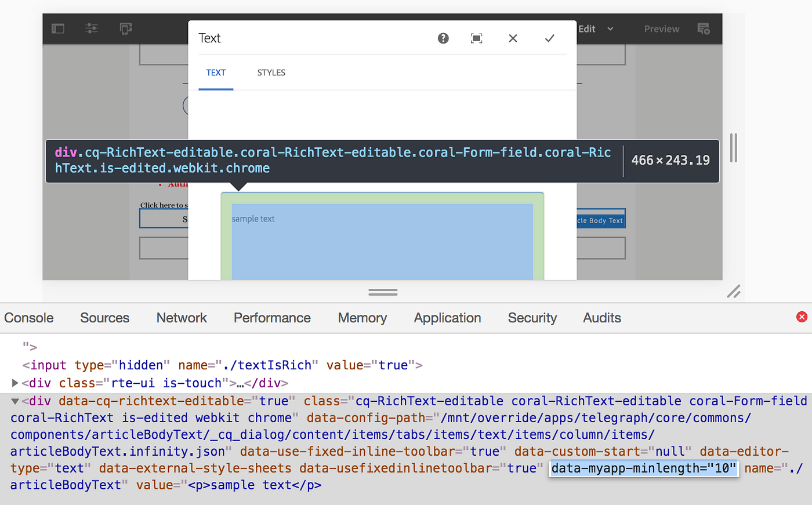The height and width of the screenshot is (505, 812).
Task: Select the hidden textIsRich input line
Action: click(222, 365)
